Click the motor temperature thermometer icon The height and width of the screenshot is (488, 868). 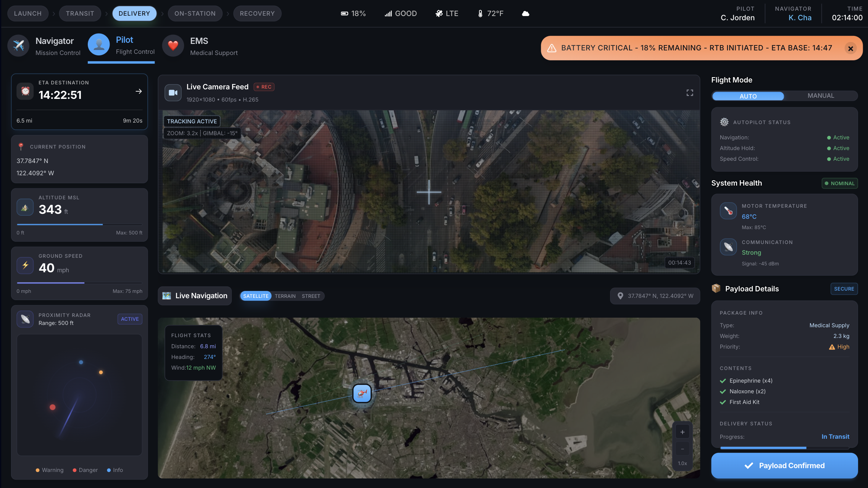[x=728, y=211]
